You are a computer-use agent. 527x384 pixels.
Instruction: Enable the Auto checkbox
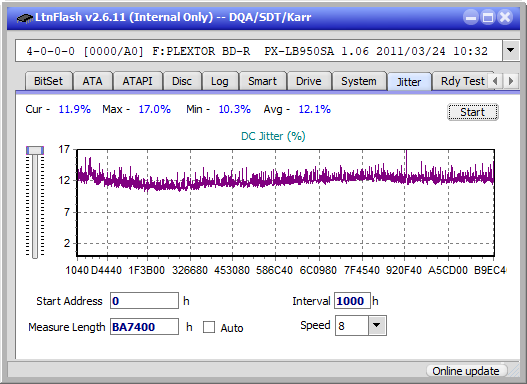(x=209, y=327)
